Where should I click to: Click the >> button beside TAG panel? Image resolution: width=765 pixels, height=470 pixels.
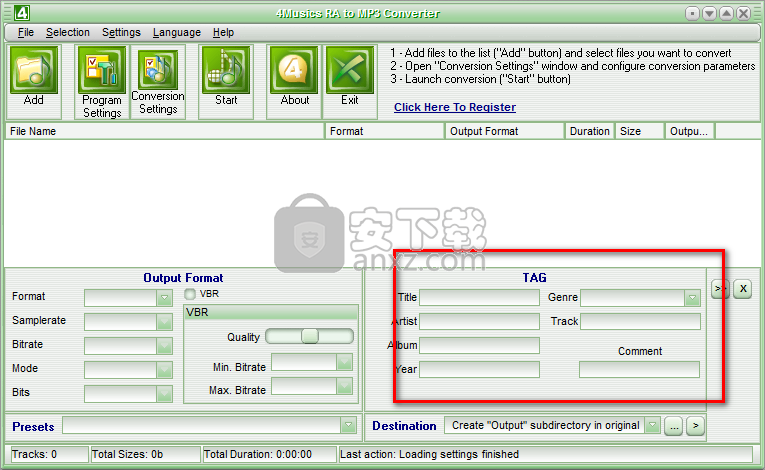tap(720, 289)
